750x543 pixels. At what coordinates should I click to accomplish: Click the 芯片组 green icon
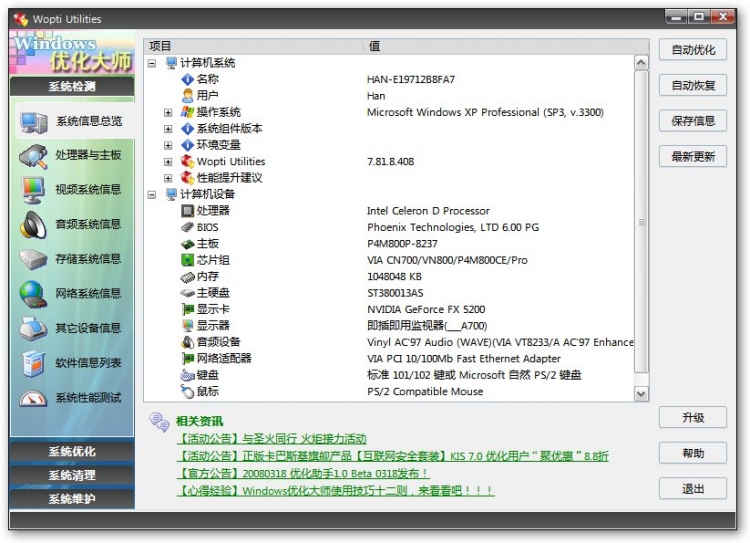pos(188,260)
